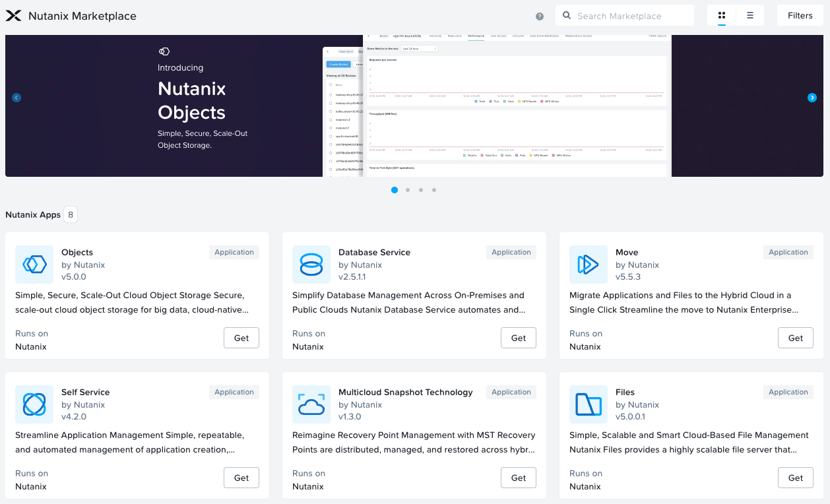
Task: Click the Database Service app icon
Action: [x=311, y=265]
